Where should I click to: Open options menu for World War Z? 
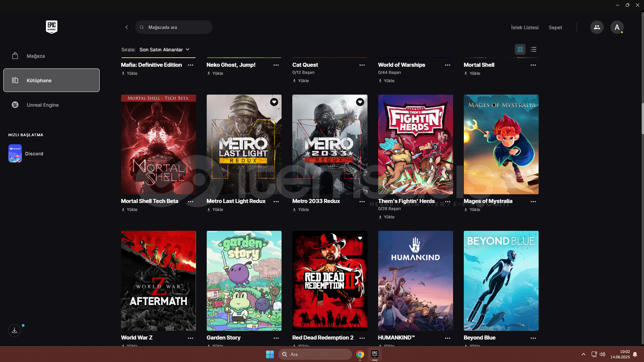tap(191, 338)
